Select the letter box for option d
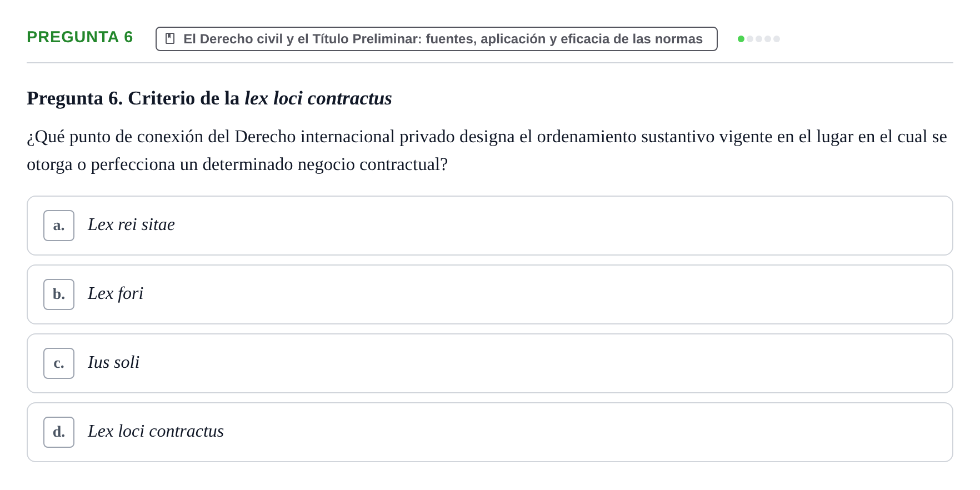The image size is (980, 490). click(59, 432)
